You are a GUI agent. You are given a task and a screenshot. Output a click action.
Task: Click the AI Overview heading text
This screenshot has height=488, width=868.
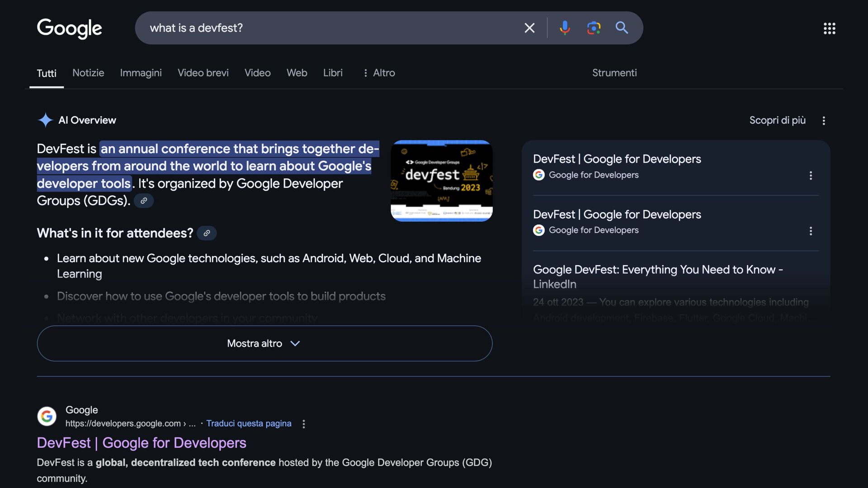pyautogui.click(x=87, y=120)
